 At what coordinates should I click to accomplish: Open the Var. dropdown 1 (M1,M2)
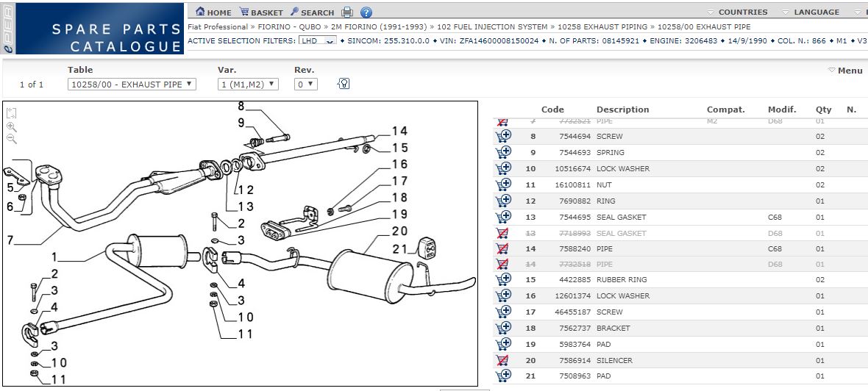click(x=248, y=85)
